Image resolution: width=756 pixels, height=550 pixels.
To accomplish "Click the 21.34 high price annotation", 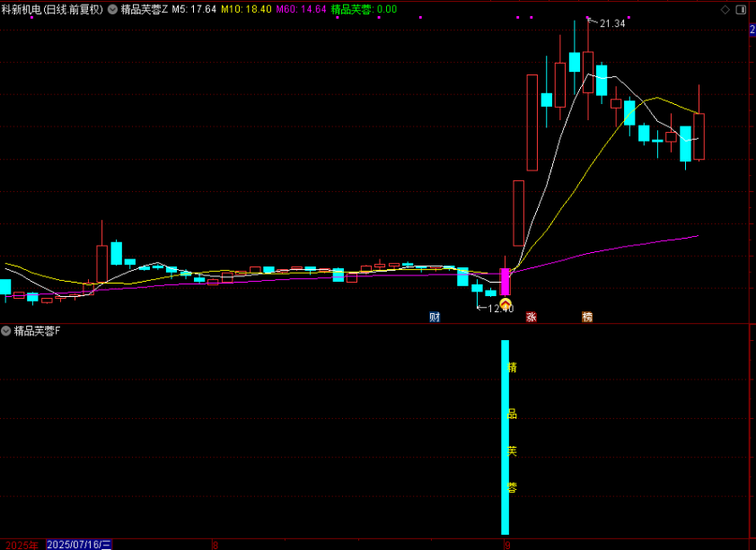I will pos(611,23).
